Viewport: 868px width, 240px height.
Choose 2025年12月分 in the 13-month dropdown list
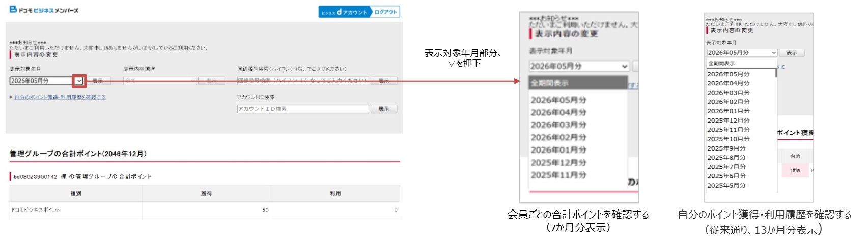[729, 121]
